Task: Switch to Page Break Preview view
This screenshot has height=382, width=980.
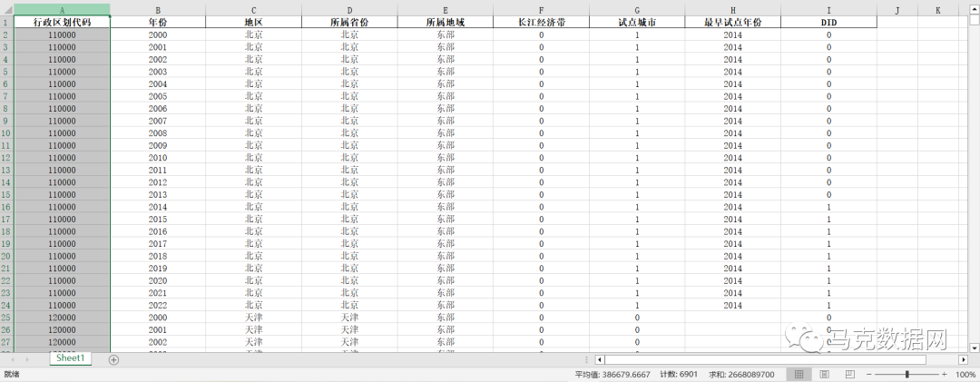Action: click(x=848, y=374)
